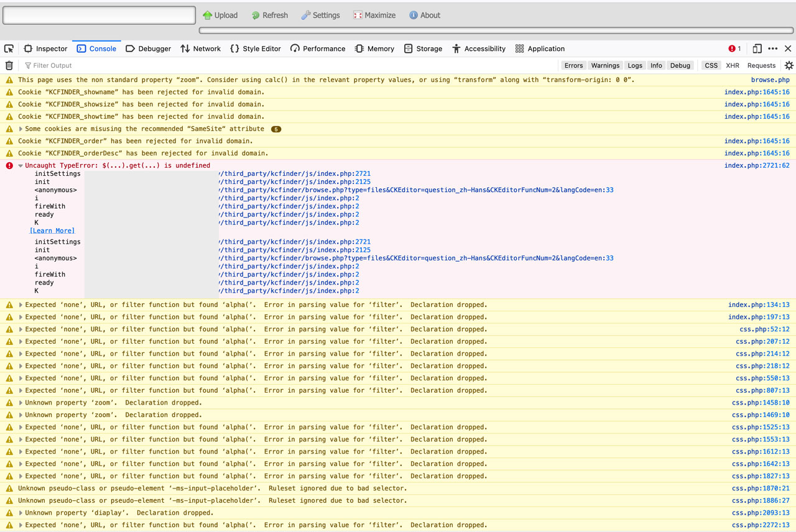Image resolution: width=796 pixels, height=532 pixels.
Task: Click warning icon beside KCFINDER_showname cookie message
Action: click(9, 92)
